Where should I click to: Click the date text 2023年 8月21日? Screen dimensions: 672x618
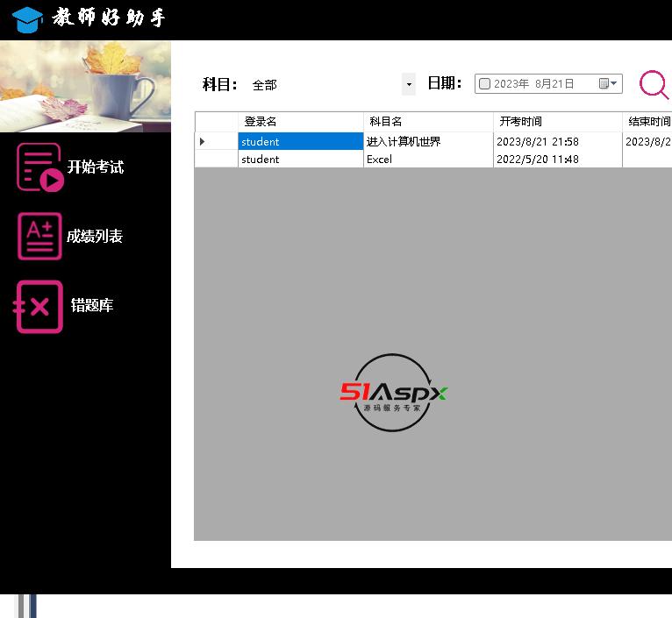pyautogui.click(x=533, y=83)
